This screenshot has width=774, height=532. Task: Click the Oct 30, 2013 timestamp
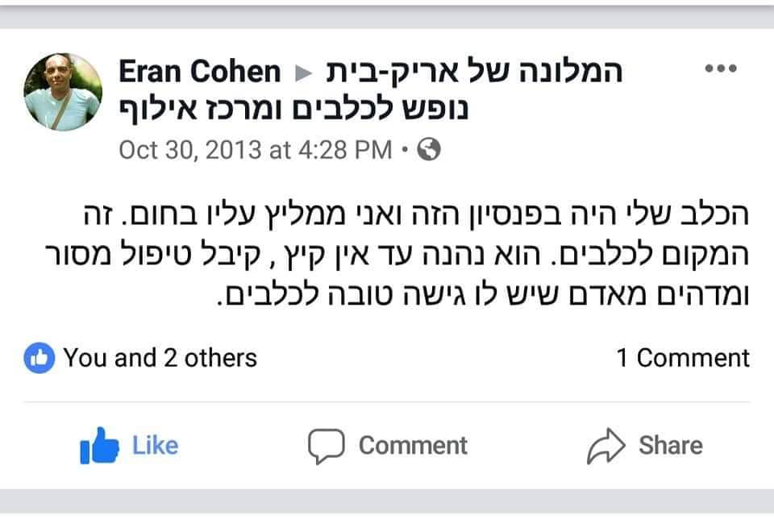255,150
